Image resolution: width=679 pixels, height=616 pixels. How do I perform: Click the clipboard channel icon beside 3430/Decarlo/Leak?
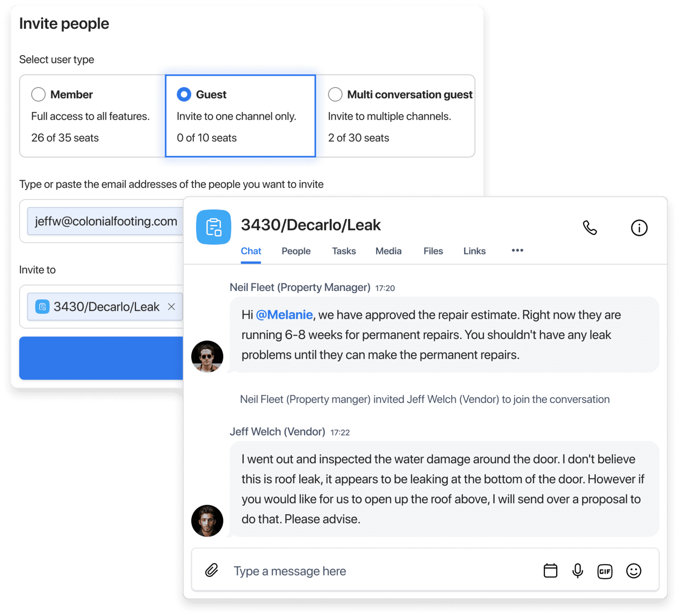coord(213,227)
